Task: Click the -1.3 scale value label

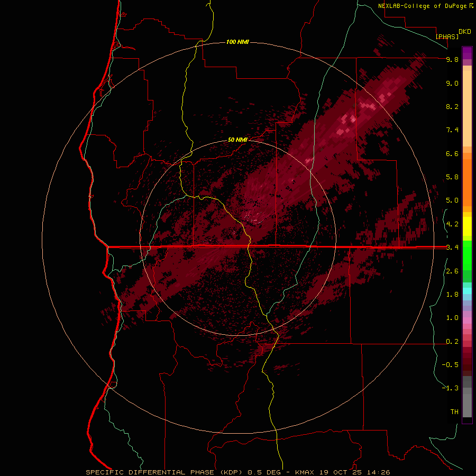Action: point(450,388)
